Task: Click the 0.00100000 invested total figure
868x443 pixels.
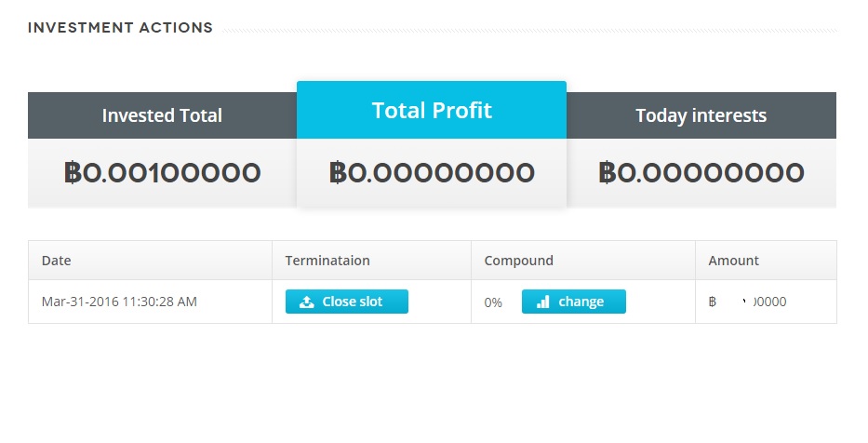Action: click(172, 172)
